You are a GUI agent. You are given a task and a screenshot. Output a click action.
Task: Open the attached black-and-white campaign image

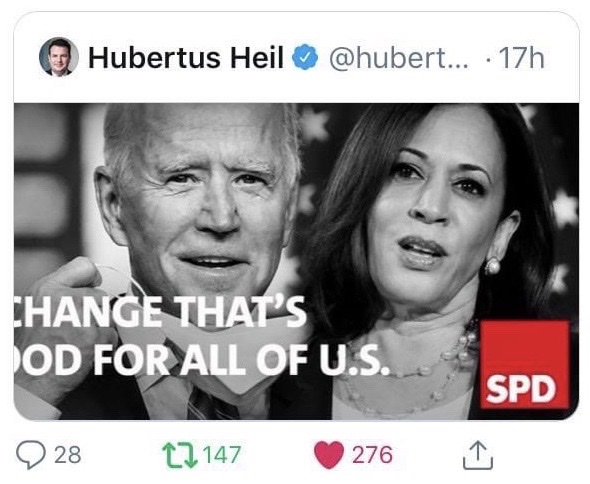click(x=297, y=261)
